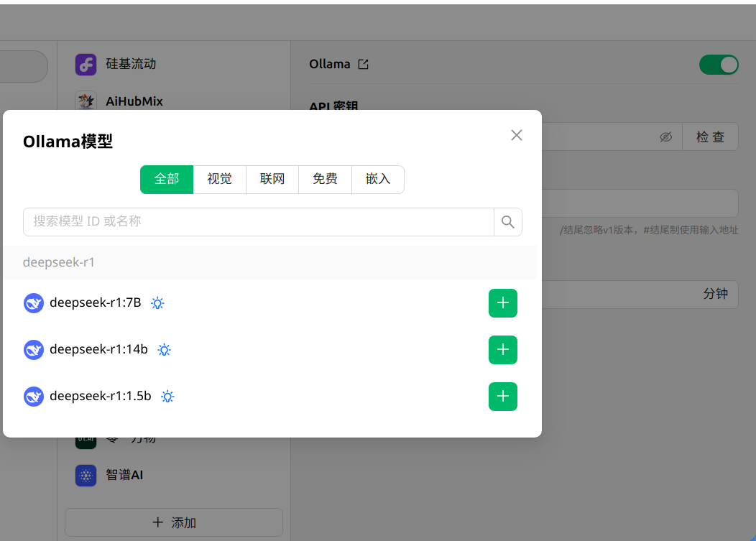Click the deepseek-r1:1.5b whale logo
756x541 pixels.
(x=34, y=397)
